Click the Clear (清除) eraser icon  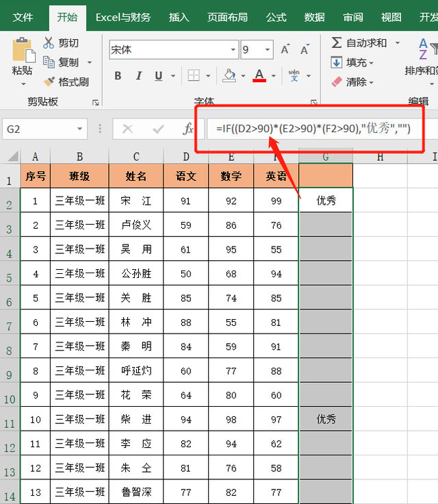point(336,81)
